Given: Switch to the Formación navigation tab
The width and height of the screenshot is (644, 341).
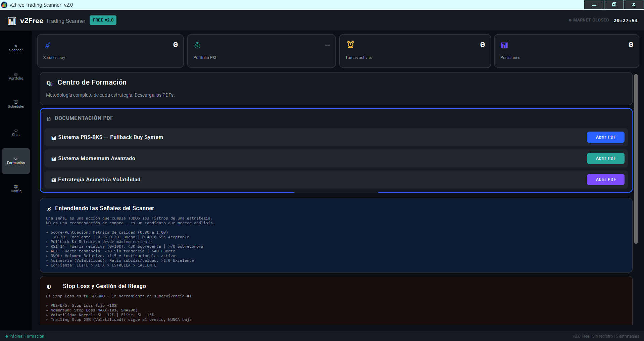Looking at the screenshot, I should click(16, 161).
